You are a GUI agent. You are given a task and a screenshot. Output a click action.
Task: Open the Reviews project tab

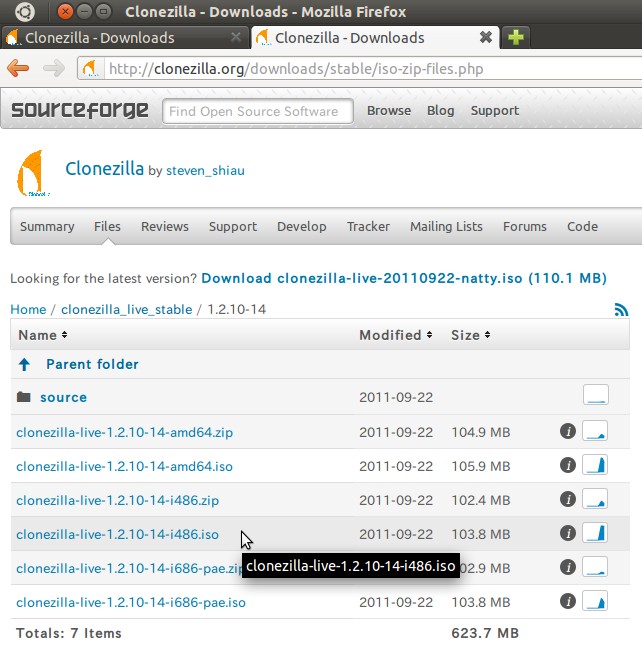point(165,227)
